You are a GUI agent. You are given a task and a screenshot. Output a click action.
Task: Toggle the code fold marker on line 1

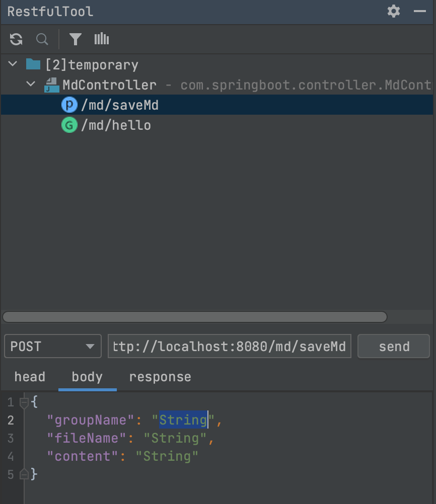(24, 402)
